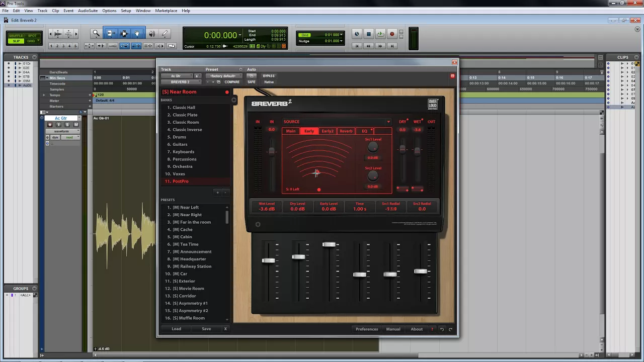Switch to the Early2 tab
The height and width of the screenshot is (362, 644).
tap(328, 131)
